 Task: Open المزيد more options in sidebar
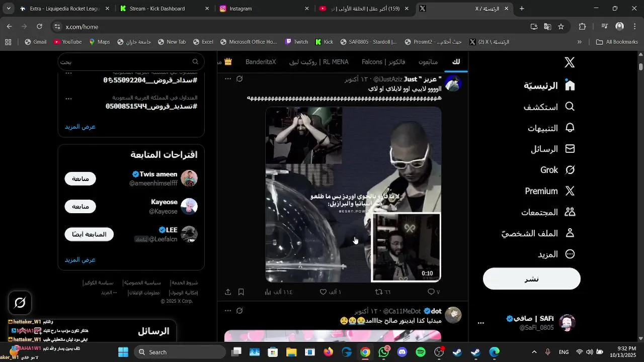(556, 254)
